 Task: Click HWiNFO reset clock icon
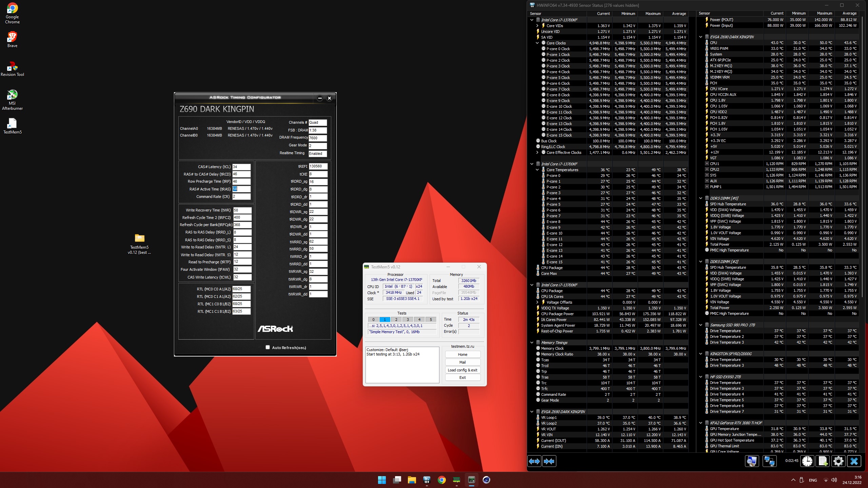[x=807, y=461]
